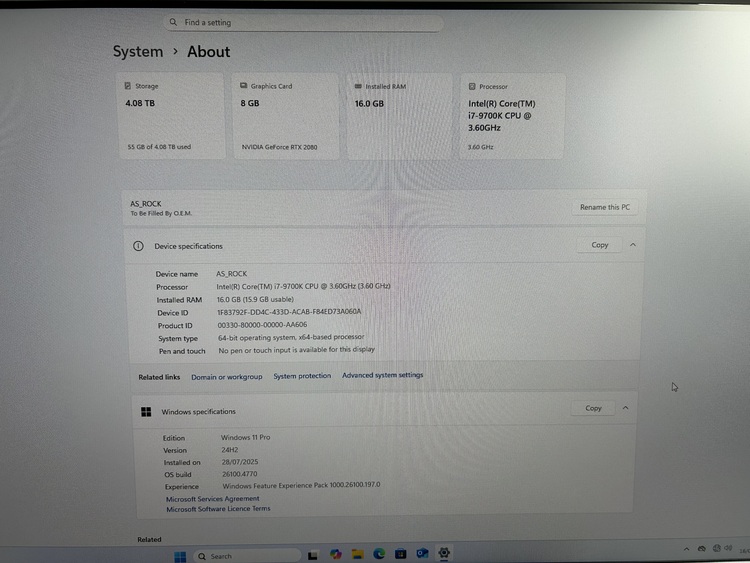Click the Settings gear taskbar icon
Screen dimensions: 750x563
[x=444, y=552]
